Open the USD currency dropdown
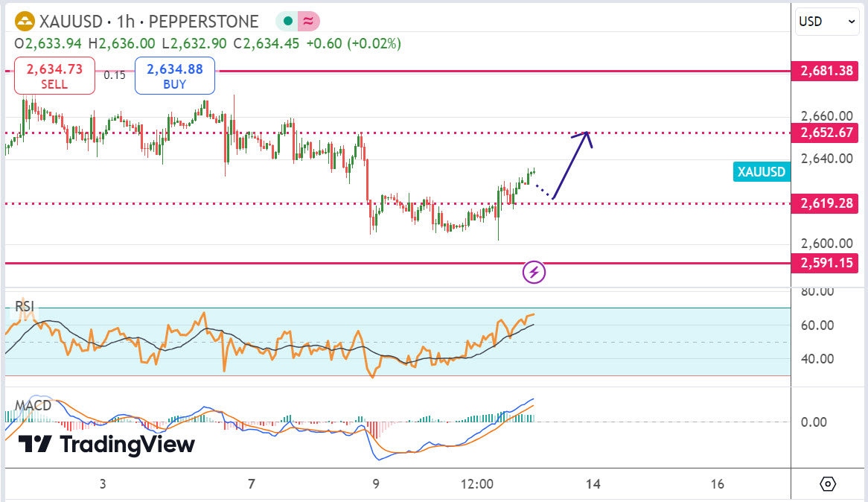This screenshot has width=868, height=502. click(x=828, y=22)
